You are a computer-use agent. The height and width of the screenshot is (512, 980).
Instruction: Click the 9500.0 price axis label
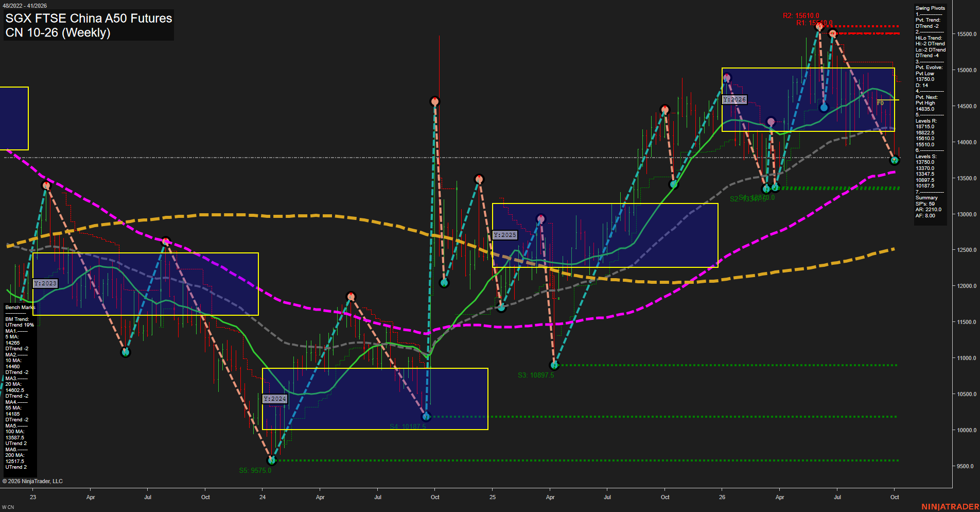(x=966, y=466)
